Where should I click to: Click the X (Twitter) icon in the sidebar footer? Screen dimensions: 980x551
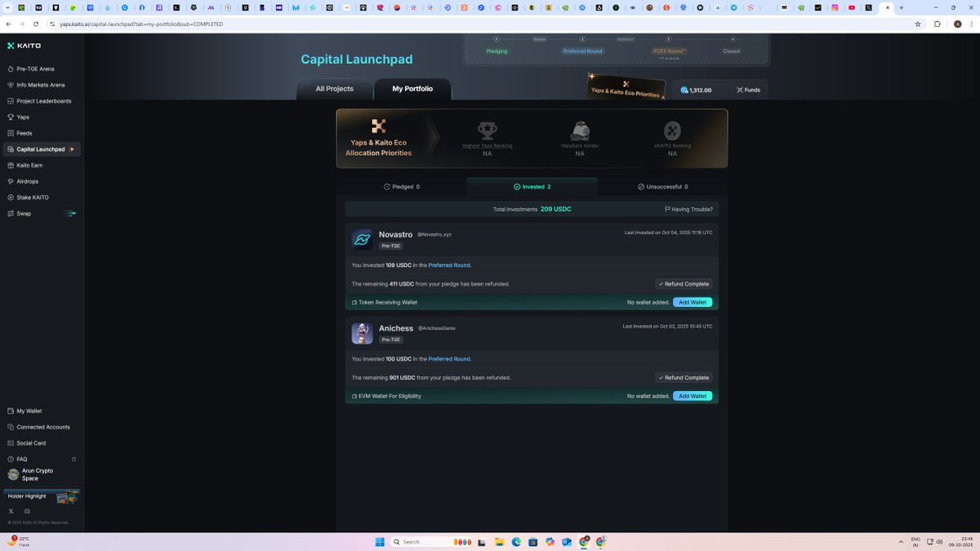(x=11, y=511)
